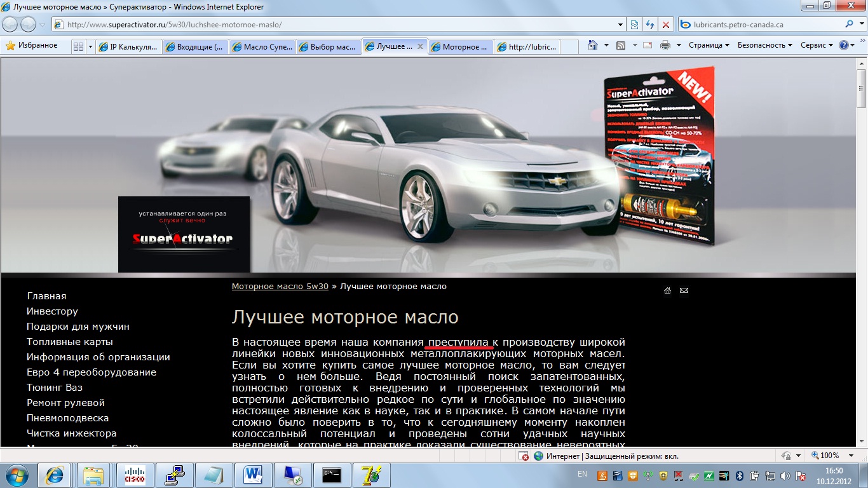Image resolution: width=868 pixels, height=488 pixels.
Task: Open the Windows Start button
Action: pos(18,475)
